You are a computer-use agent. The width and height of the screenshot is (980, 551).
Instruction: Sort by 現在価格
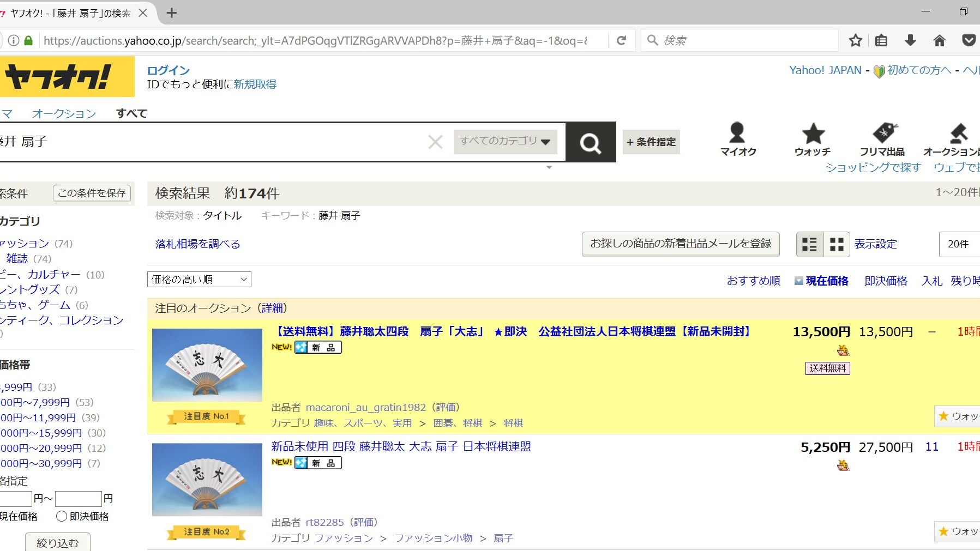point(827,281)
